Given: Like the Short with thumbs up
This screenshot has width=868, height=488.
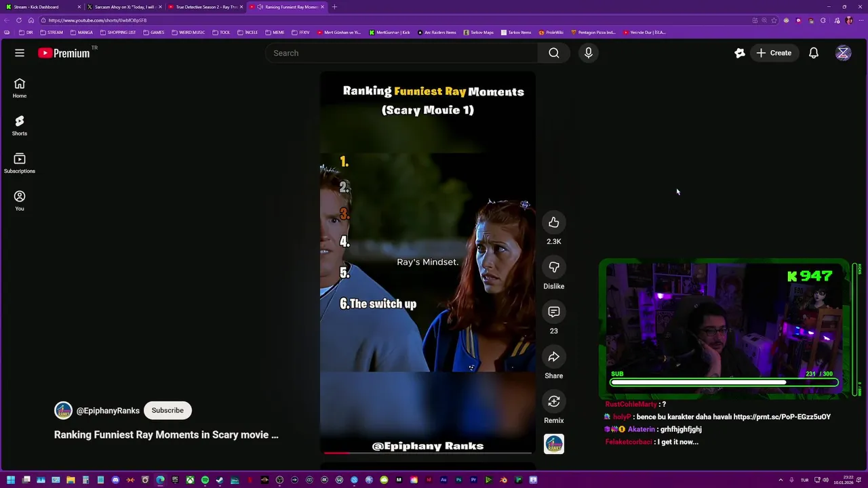Looking at the screenshot, I should tap(554, 222).
